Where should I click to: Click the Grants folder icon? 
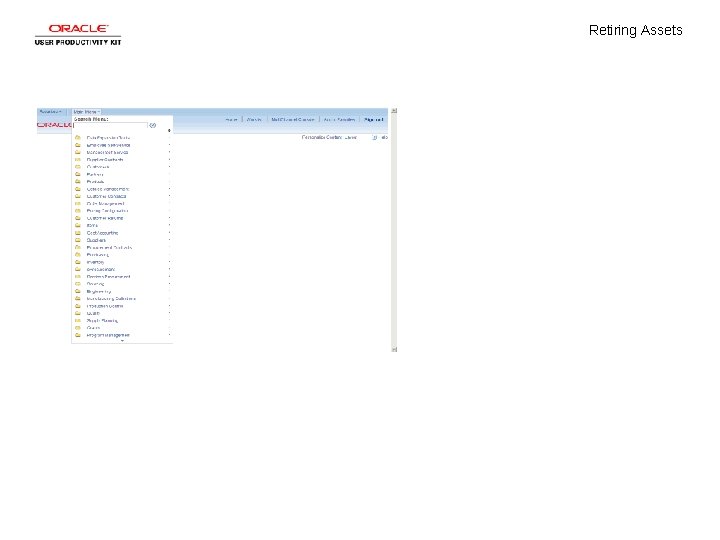point(78,328)
